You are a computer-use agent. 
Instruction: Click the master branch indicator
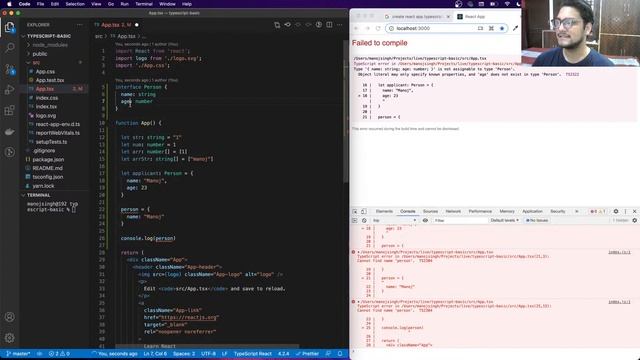18,354
